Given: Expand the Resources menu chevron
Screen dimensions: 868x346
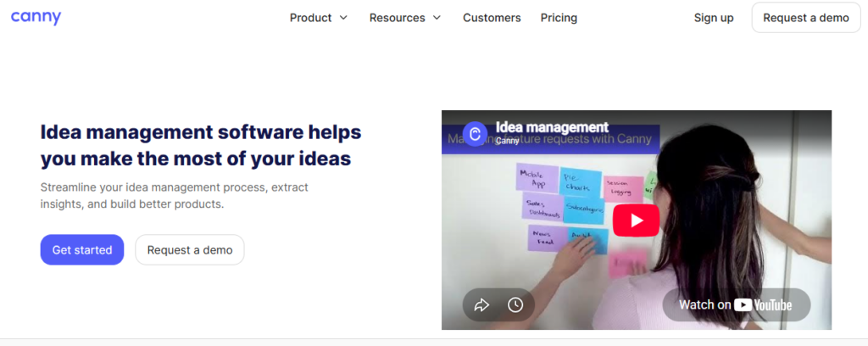Looking at the screenshot, I should (437, 18).
